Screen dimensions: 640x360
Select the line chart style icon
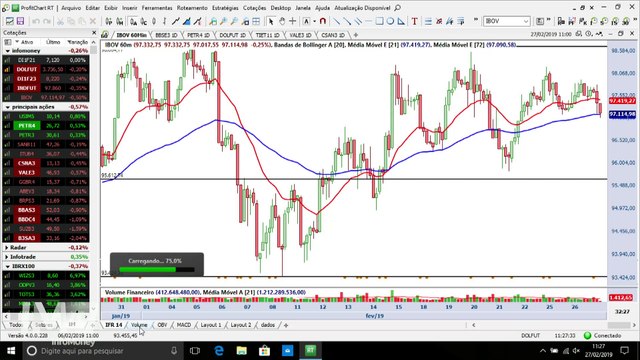click(x=176, y=21)
